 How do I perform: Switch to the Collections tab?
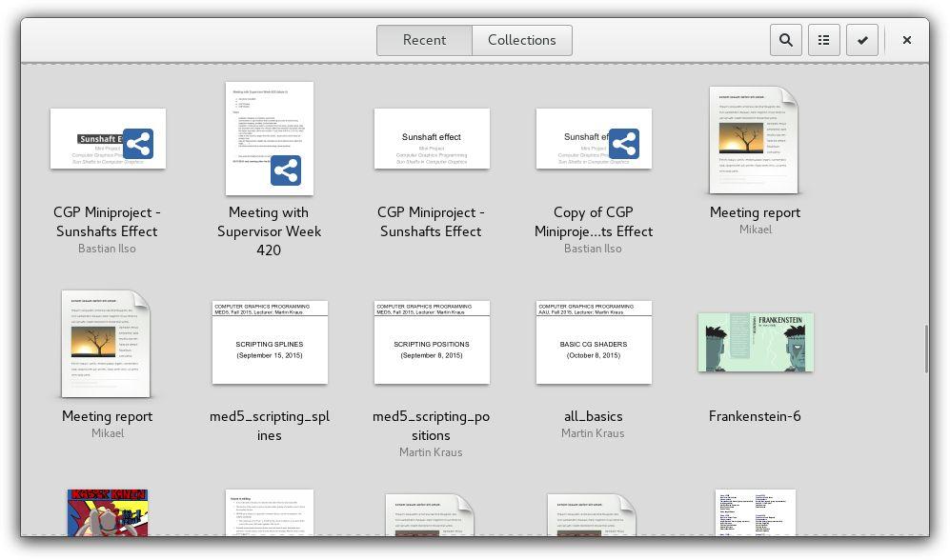(x=521, y=40)
